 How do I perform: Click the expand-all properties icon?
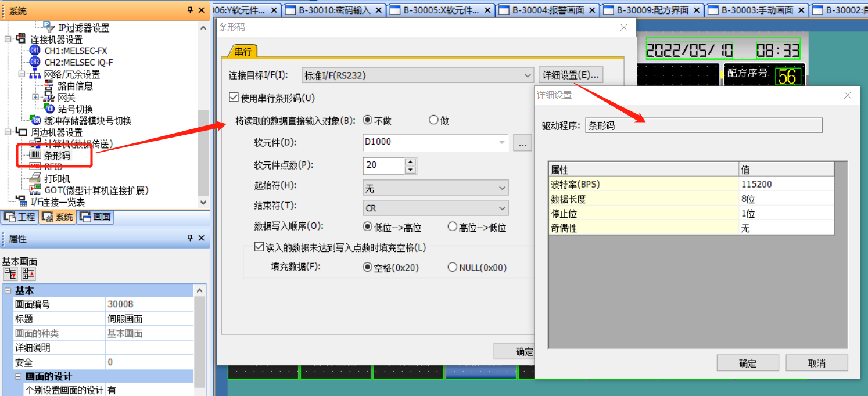(10, 274)
